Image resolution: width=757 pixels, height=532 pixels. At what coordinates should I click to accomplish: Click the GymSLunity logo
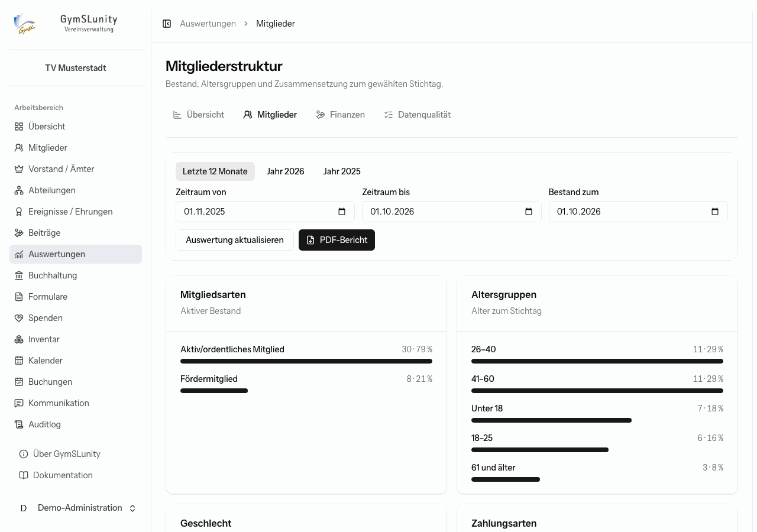tap(25, 24)
